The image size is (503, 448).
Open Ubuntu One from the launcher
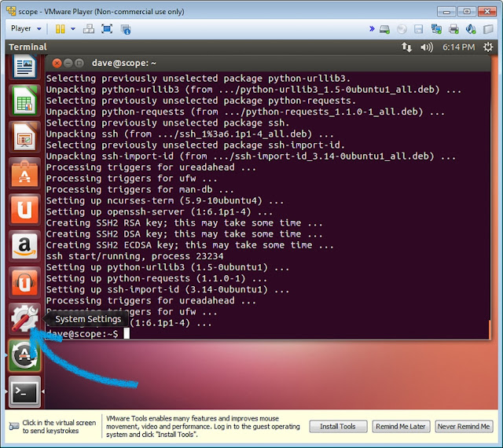(x=24, y=210)
